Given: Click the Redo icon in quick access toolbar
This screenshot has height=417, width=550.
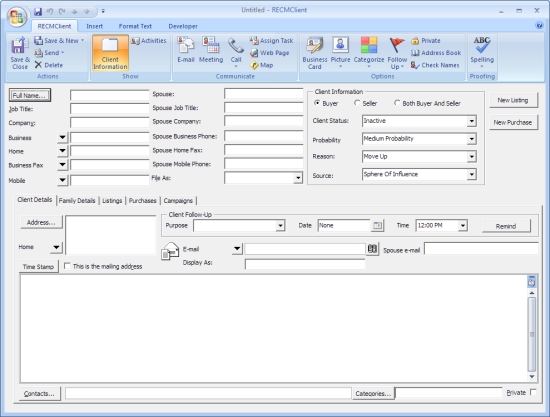Looking at the screenshot, I should (x=62, y=11).
